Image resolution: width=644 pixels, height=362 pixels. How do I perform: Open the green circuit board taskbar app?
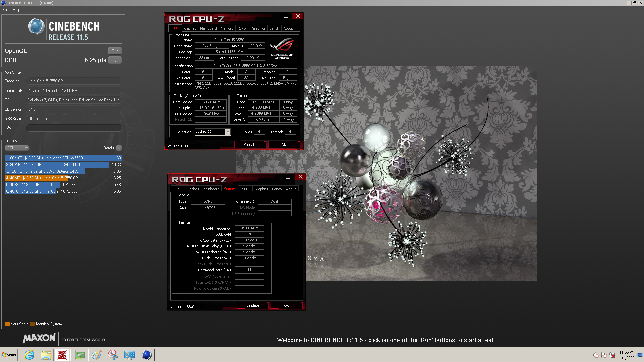tap(79, 355)
